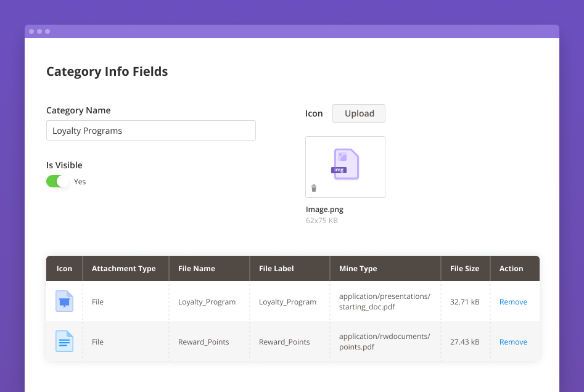Image resolution: width=584 pixels, height=392 pixels.
Task: Select the presentation file icon in the Loyalty_Program row
Action: (64, 301)
